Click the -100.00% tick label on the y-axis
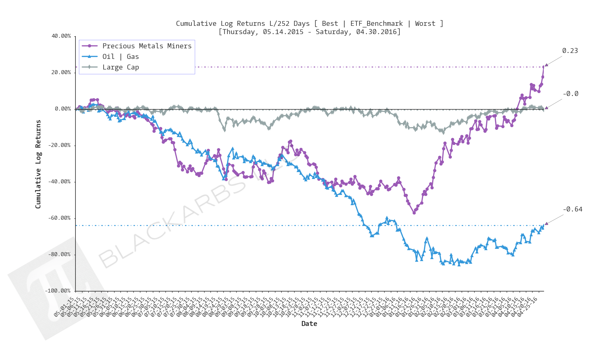Image resolution: width=604 pixels, height=364 pixels. (x=58, y=291)
